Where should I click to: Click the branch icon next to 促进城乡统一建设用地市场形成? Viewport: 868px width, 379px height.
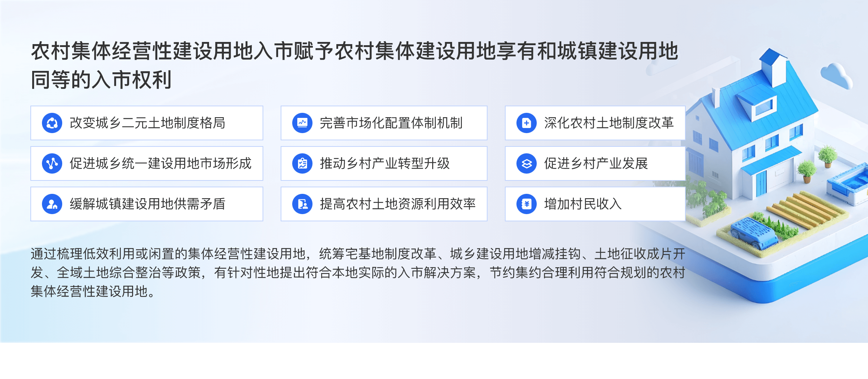click(x=52, y=163)
